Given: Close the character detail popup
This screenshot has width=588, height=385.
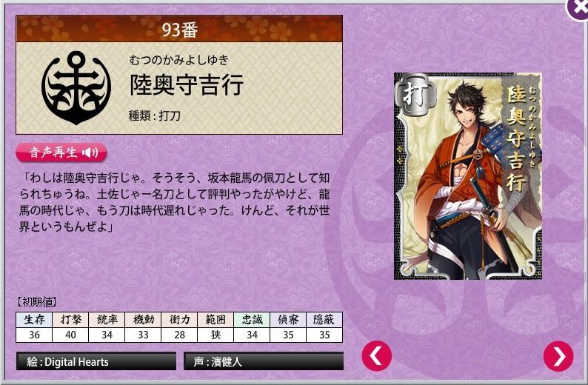Looking at the screenshot, I should pyautogui.click(x=578, y=8).
